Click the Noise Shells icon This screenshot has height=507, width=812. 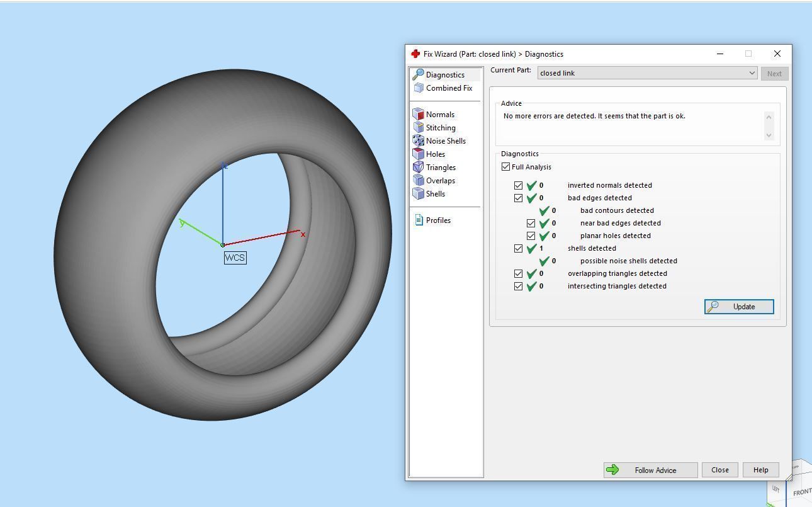click(x=418, y=140)
